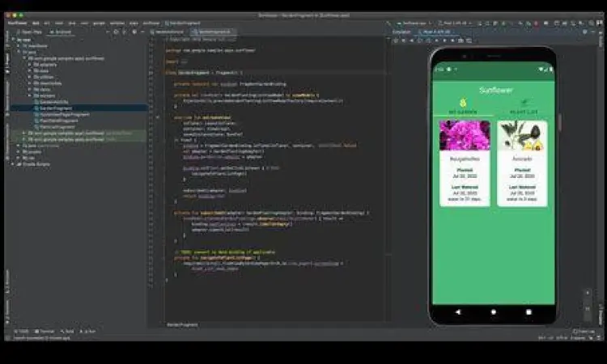The height and width of the screenshot is (364, 607).
Task: Click the override gutter icon beside onCreateView
Action: click(158, 117)
